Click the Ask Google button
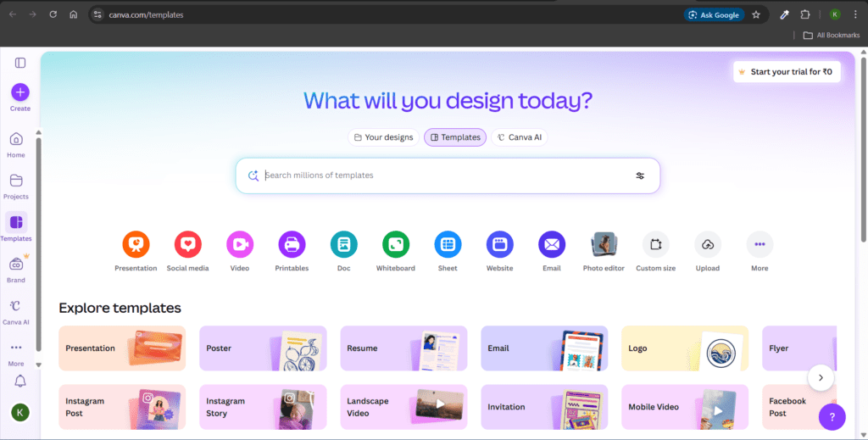The height and width of the screenshot is (440, 868). (714, 14)
